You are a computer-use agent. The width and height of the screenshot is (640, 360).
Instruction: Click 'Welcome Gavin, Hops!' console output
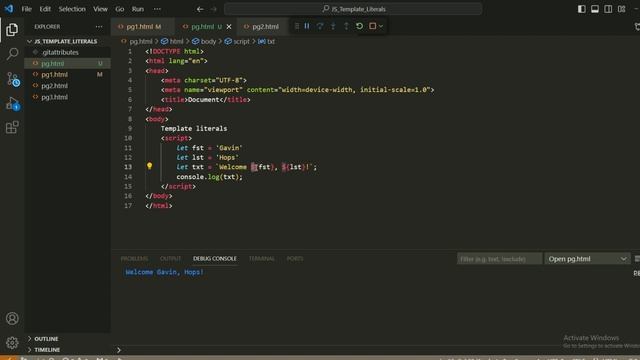[164, 272]
